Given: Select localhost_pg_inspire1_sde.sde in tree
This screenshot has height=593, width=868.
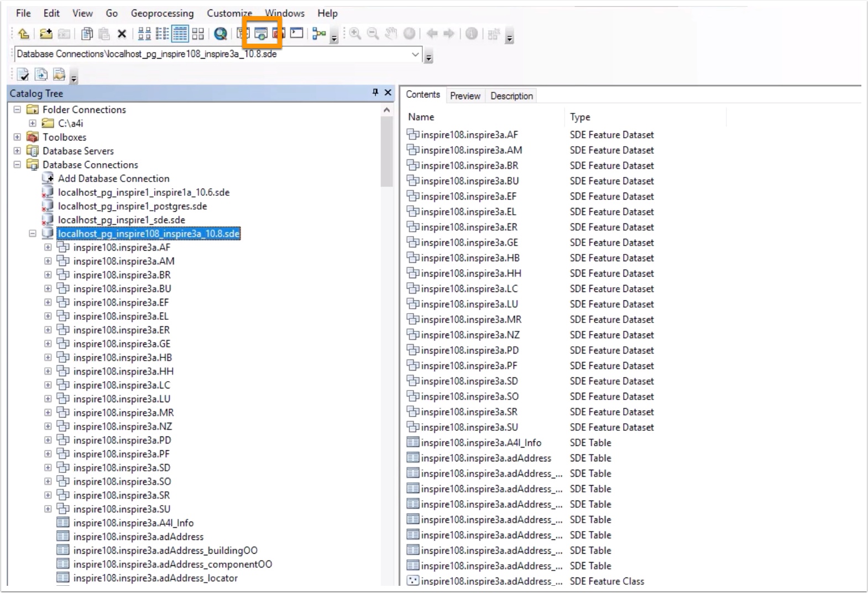Looking at the screenshot, I should click(x=122, y=220).
